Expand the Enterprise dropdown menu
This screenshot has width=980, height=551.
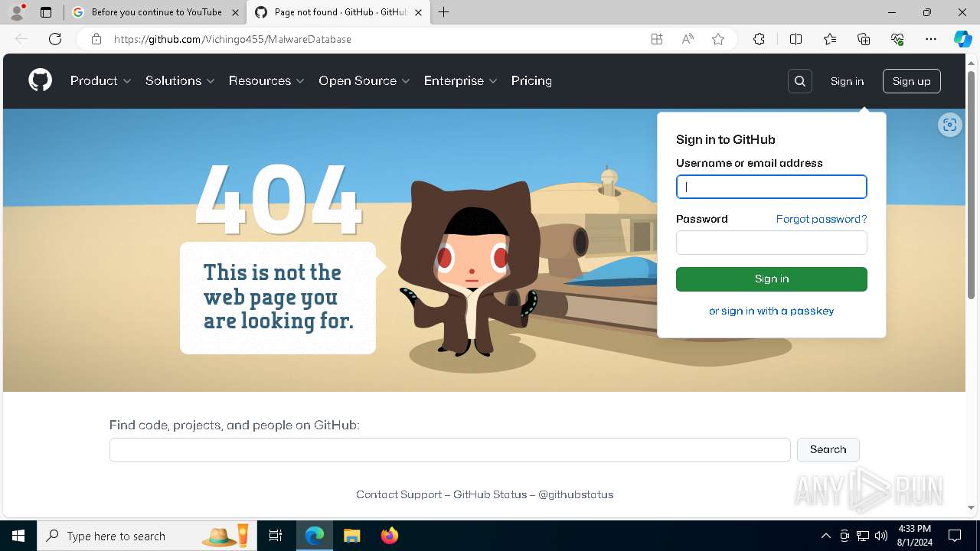[461, 80]
